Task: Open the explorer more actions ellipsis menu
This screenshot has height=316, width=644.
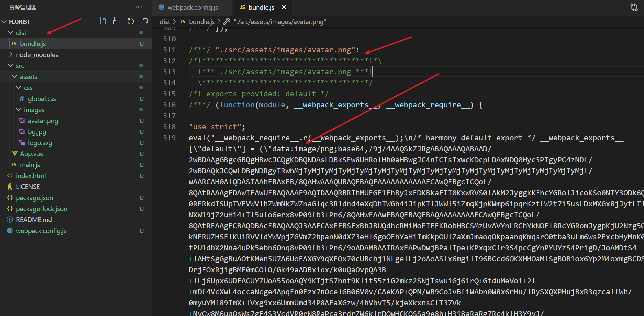Action: tap(139, 7)
